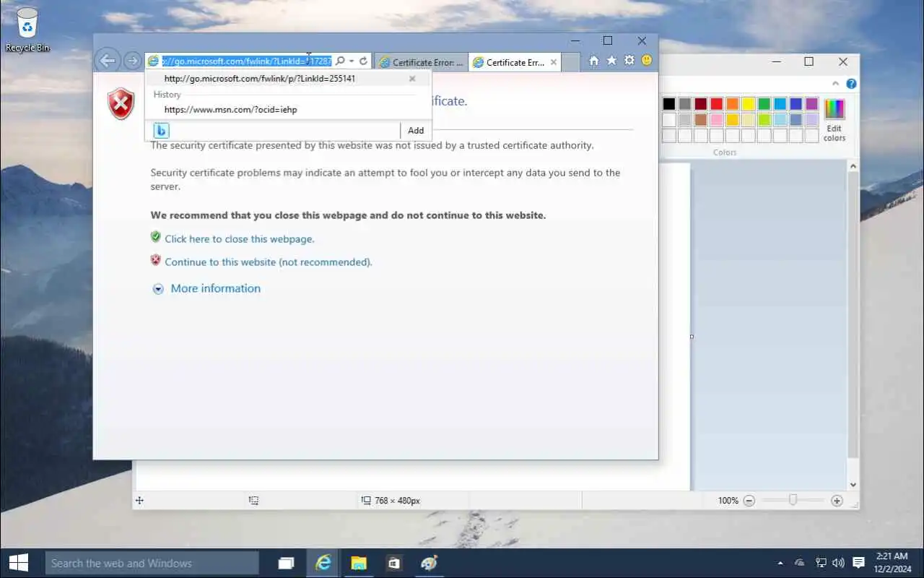
Task: Pick the lime green color swatch
Action: (x=764, y=120)
